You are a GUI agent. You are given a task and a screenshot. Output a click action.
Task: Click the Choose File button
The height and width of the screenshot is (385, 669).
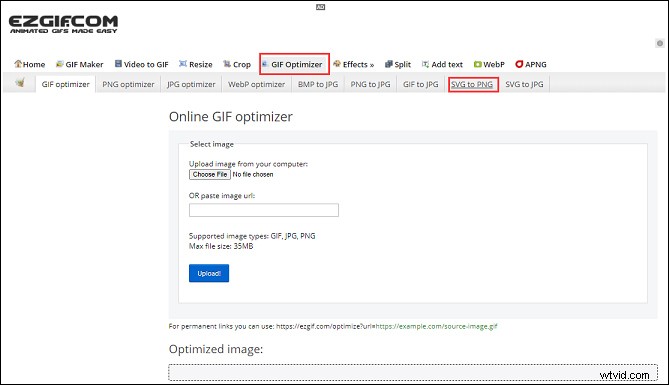[210, 174]
